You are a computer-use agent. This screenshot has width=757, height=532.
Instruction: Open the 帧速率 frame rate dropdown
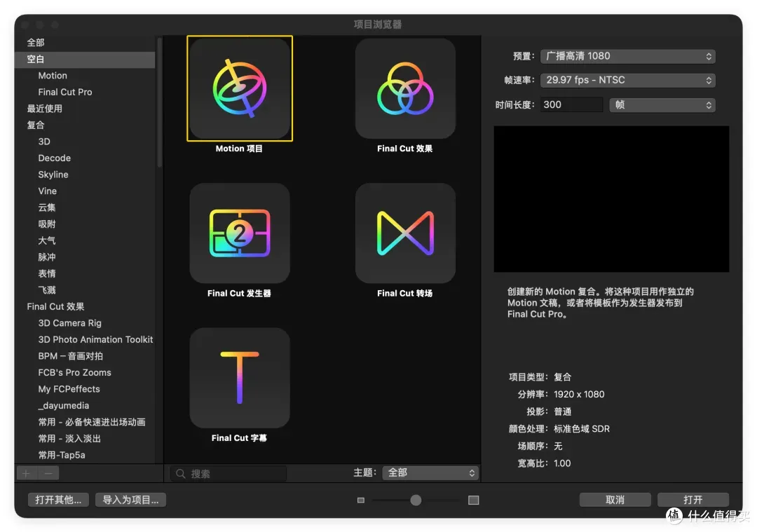[x=627, y=80]
